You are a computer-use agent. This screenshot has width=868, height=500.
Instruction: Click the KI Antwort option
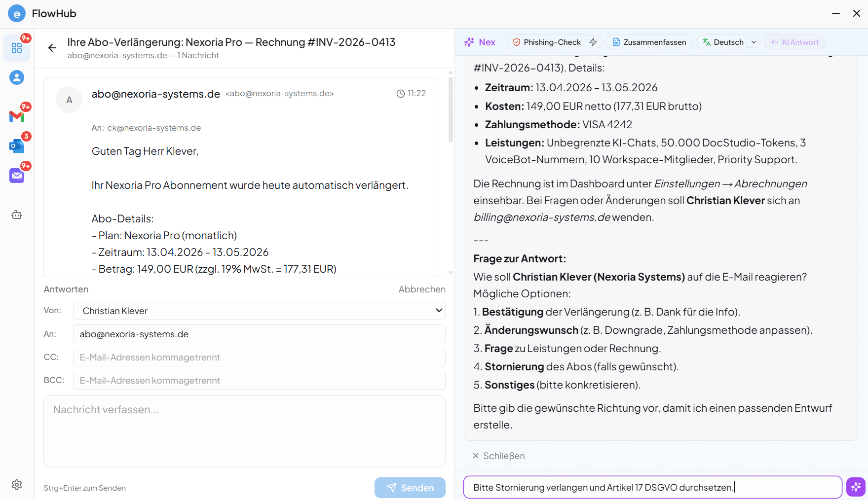pos(794,42)
